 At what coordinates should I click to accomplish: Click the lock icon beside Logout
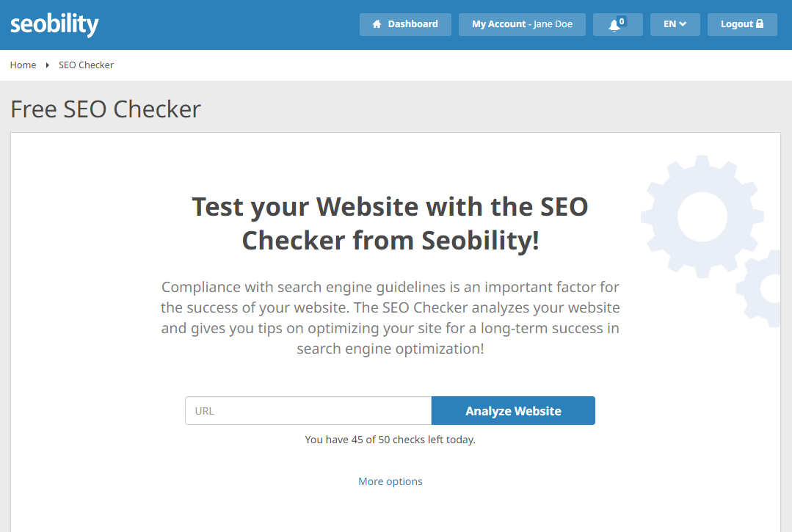(760, 23)
